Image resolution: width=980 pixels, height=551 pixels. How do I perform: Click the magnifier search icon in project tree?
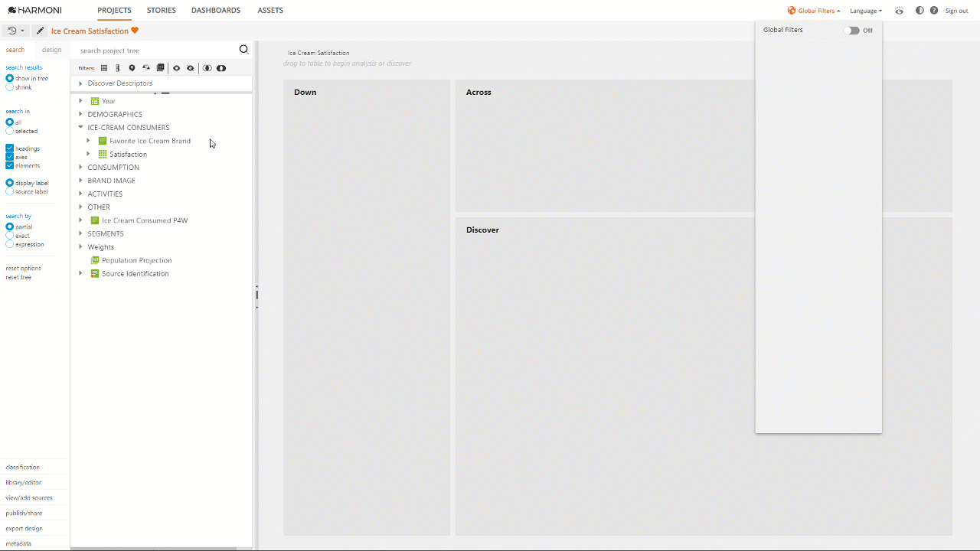(243, 50)
